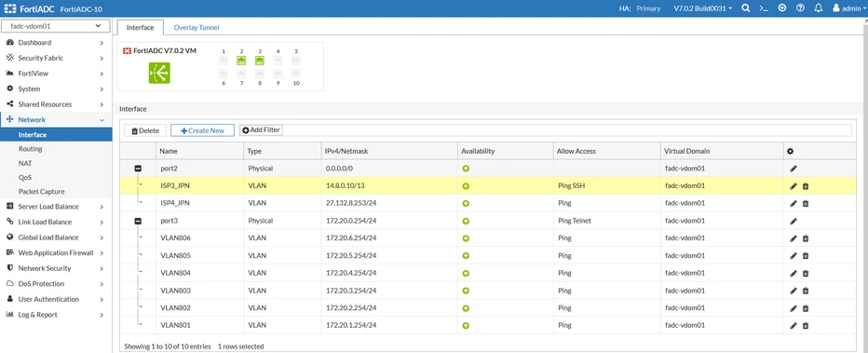Open the search icon in top bar

pos(746,8)
